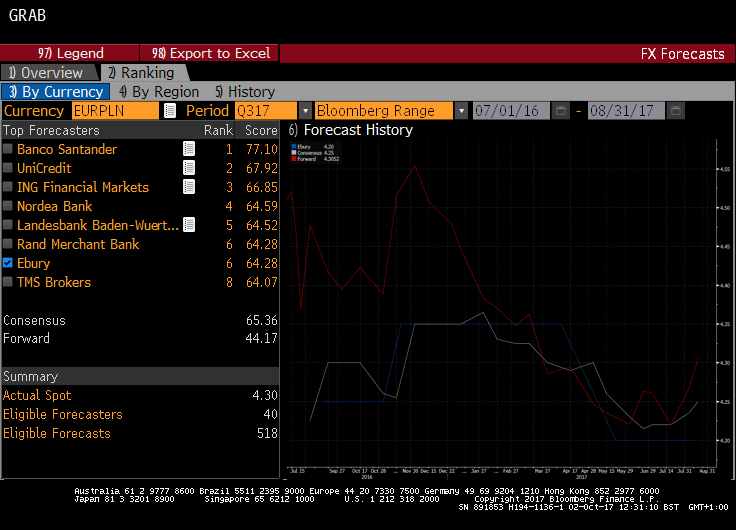The height and width of the screenshot is (530, 736).
Task: Select the History sub-tab
Action: (x=245, y=92)
